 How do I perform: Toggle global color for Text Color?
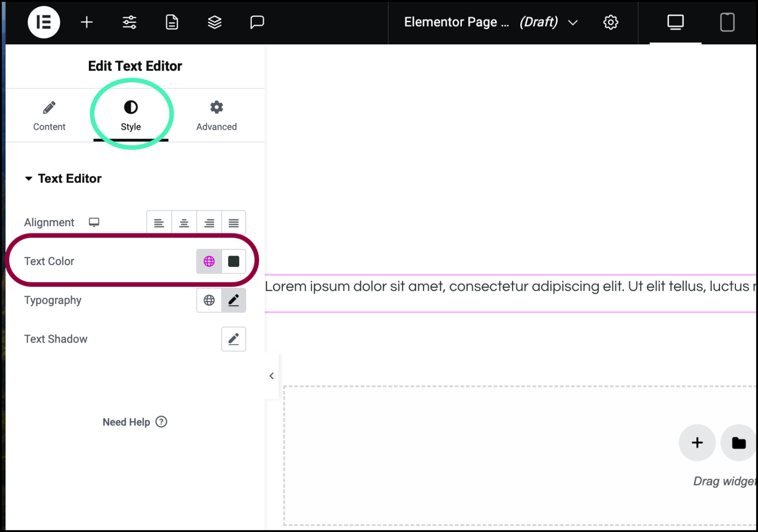pos(209,261)
